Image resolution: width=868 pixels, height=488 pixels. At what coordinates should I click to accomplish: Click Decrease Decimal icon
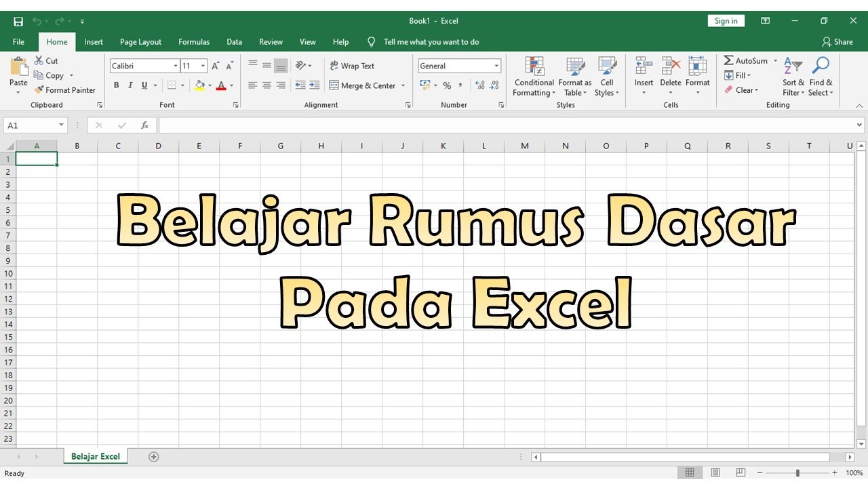coord(494,85)
